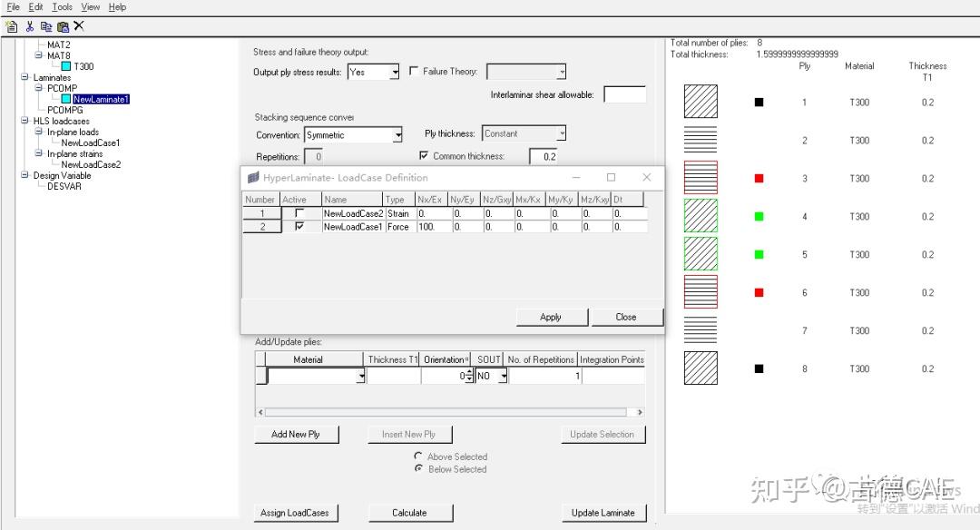This screenshot has height=530, width=980.
Task: Open the File menu
Action: (13, 7)
